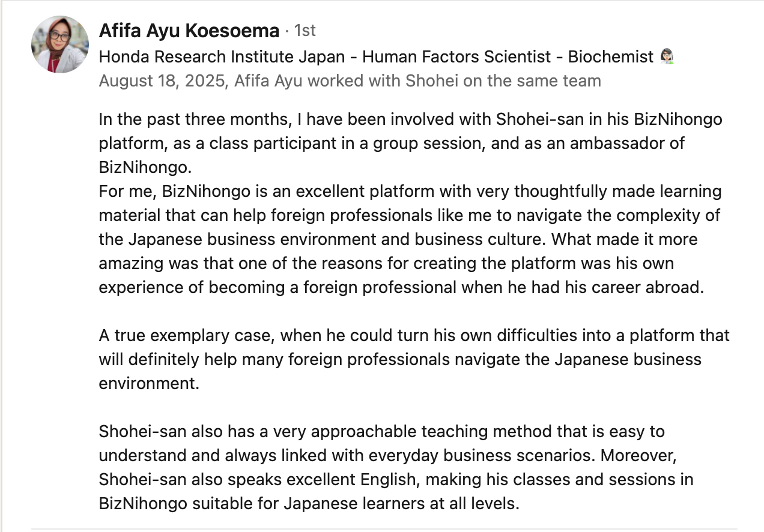Select the Honda Research Institute Japan text
The width and height of the screenshot is (764, 532).
tap(222, 57)
